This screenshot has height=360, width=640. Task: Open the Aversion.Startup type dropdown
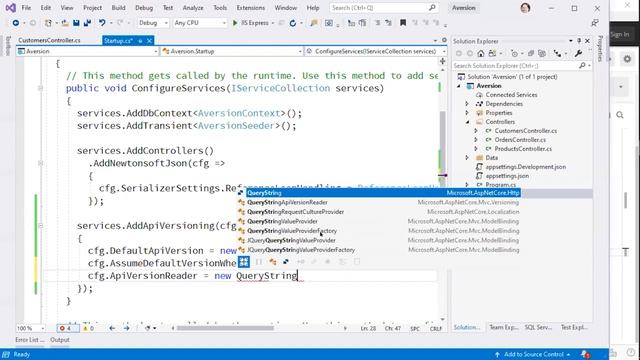coord(232,51)
